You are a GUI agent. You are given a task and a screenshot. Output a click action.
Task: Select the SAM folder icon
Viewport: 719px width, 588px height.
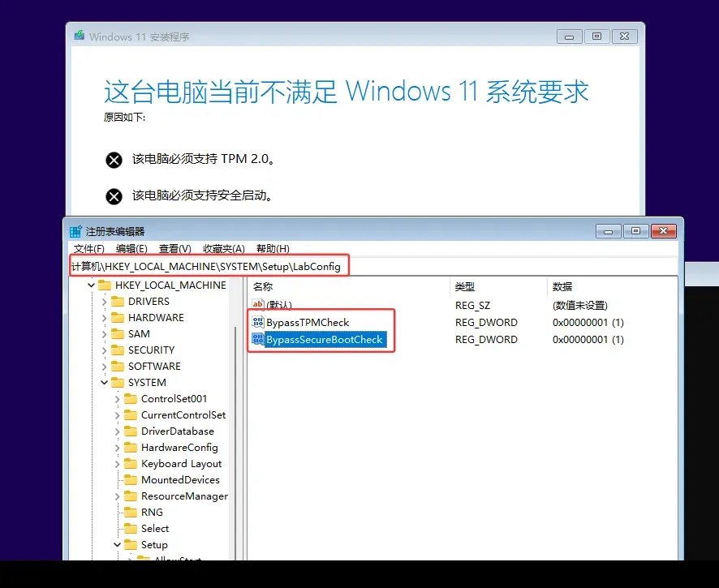[118, 333]
